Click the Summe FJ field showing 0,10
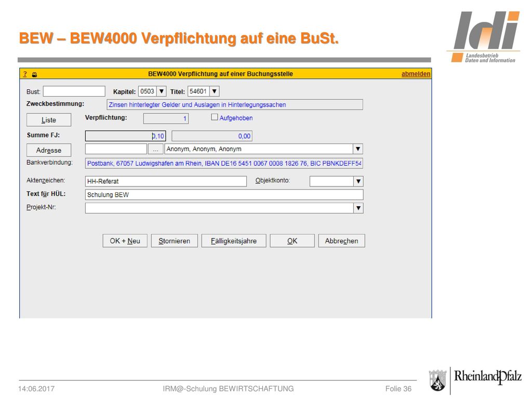The height and width of the screenshot is (399, 532). pos(126,136)
